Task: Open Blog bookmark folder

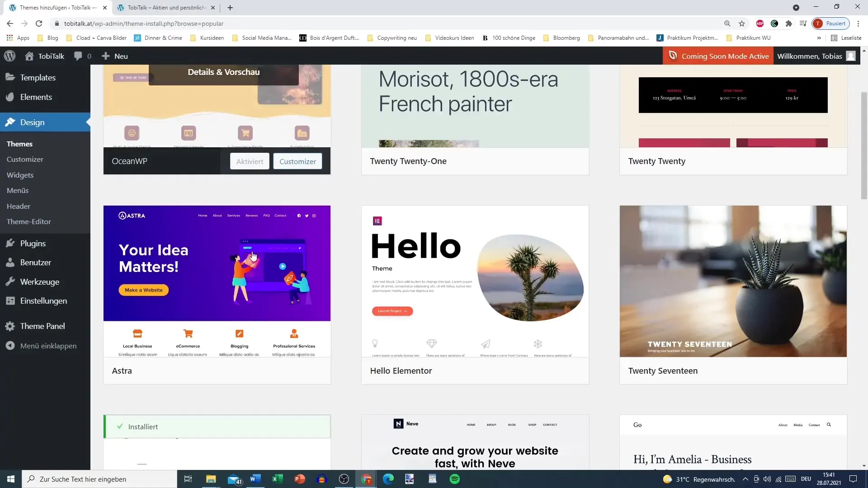Action: (x=48, y=38)
